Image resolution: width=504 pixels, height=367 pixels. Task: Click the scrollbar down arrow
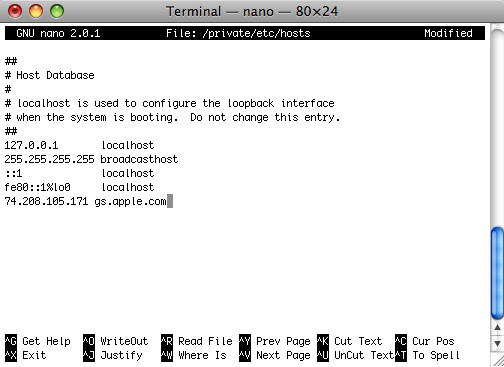point(497,343)
